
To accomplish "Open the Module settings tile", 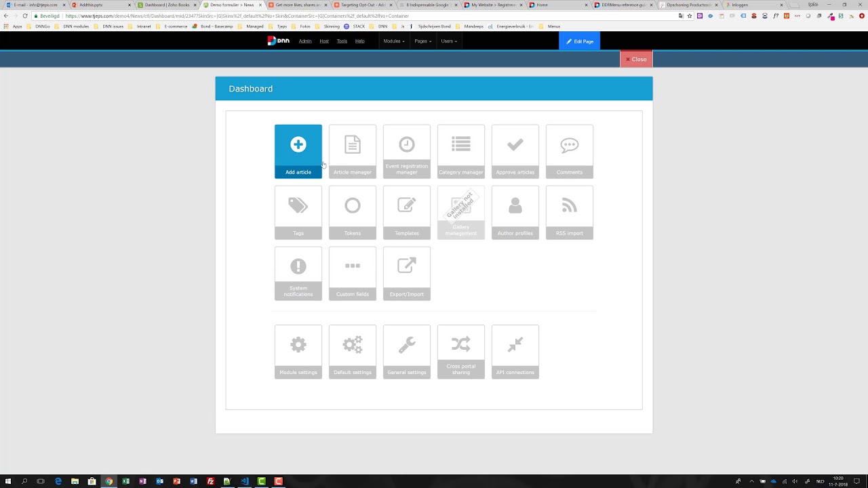I will click(x=298, y=352).
